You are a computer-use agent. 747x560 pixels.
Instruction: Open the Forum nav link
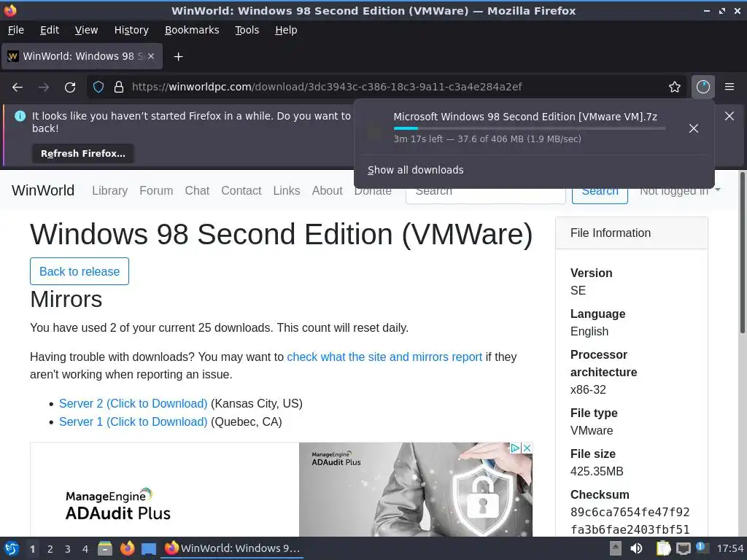[156, 190]
